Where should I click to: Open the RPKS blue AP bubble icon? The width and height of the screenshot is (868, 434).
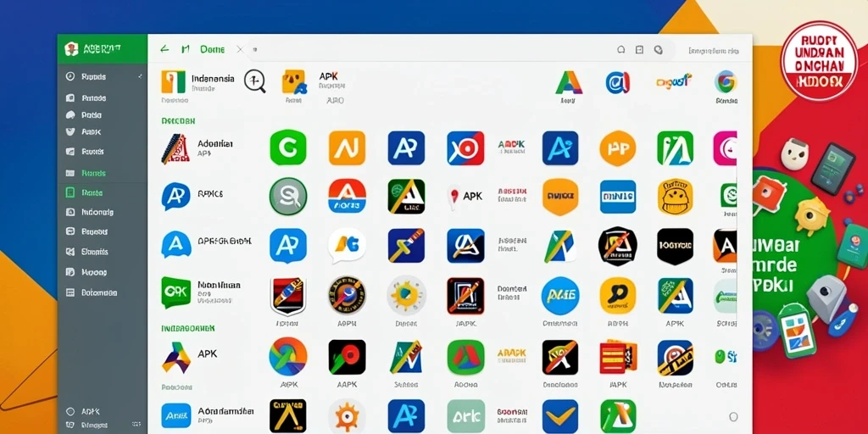pos(175,196)
